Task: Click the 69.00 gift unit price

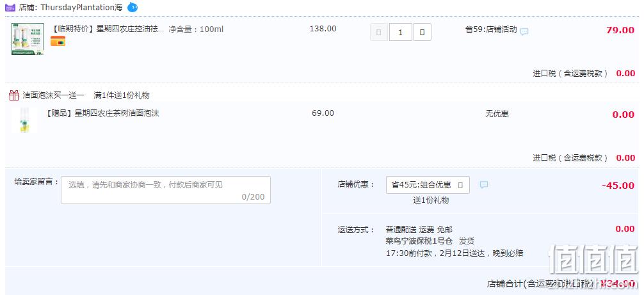Action: (x=323, y=113)
